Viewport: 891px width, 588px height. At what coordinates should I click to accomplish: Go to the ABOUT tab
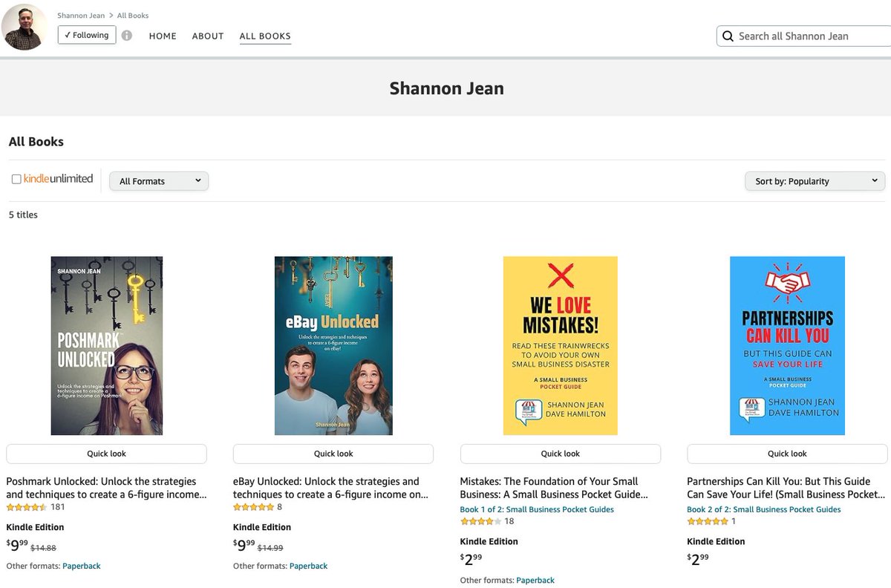tap(208, 36)
